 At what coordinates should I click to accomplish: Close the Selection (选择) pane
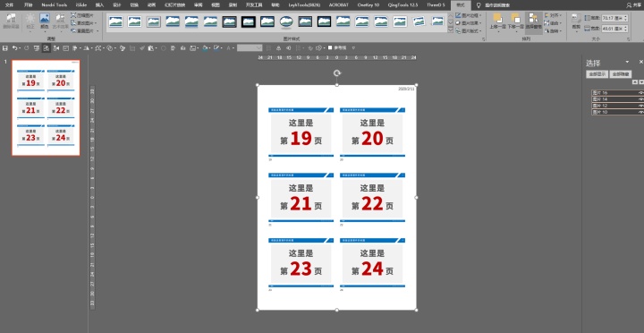click(x=640, y=62)
